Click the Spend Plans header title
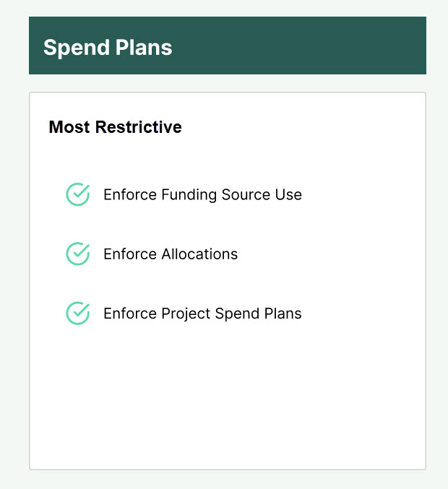 coord(108,48)
